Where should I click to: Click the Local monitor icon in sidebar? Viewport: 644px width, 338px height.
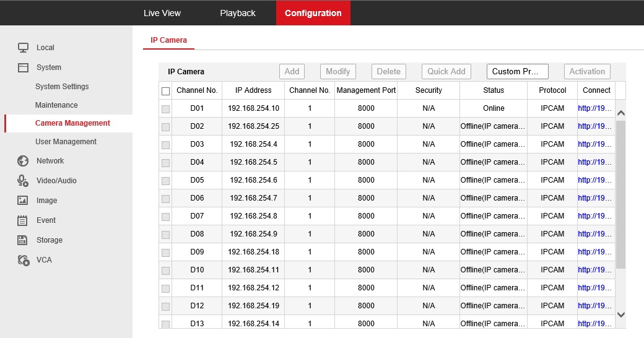click(23, 48)
